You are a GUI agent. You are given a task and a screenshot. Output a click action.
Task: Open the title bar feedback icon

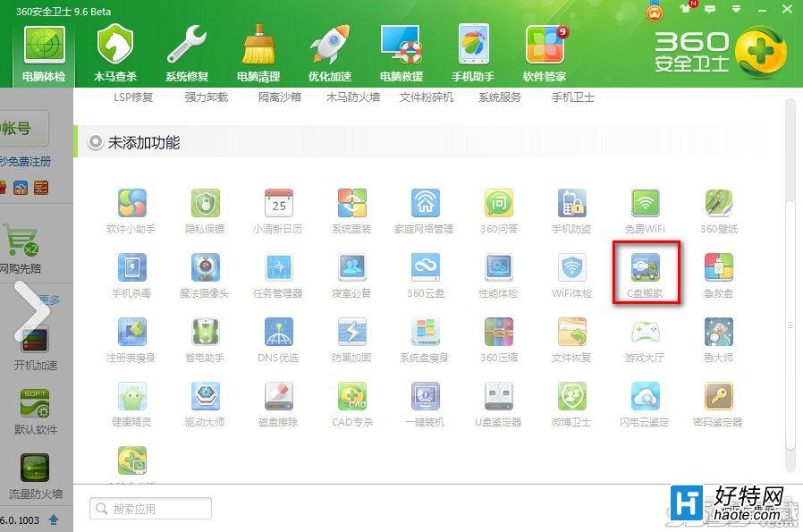click(x=710, y=9)
